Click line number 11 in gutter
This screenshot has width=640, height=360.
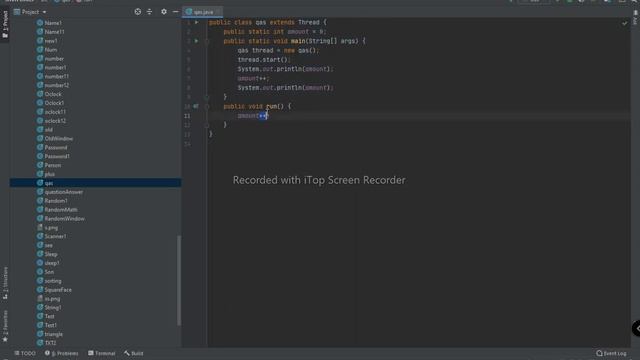187,116
